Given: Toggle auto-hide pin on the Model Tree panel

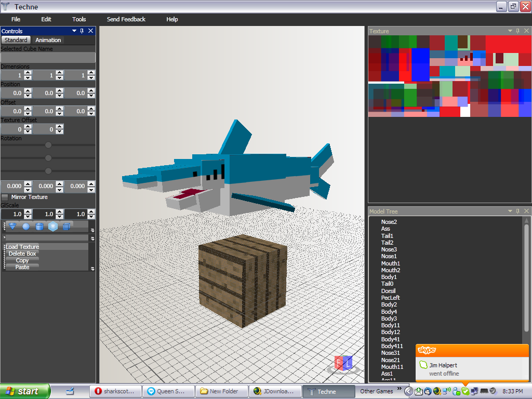Looking at the screenshot, I should [516, 211].
